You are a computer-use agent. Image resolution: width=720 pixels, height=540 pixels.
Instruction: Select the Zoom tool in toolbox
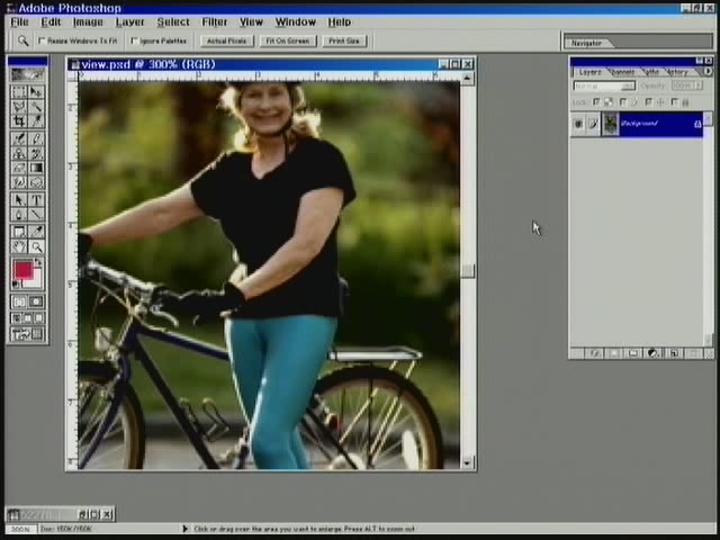pos(36,247)
